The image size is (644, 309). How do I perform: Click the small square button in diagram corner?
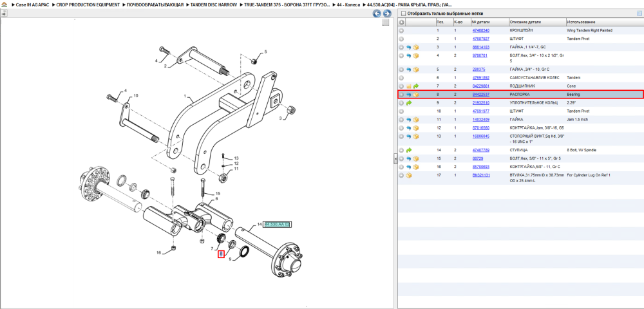pyautogui.click(x=385, y=23)
